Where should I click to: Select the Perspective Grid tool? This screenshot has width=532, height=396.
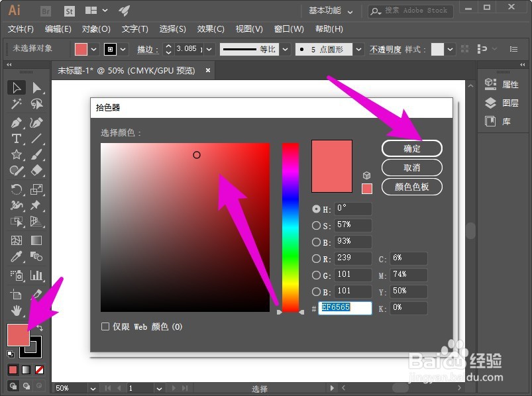coord(36,221)
